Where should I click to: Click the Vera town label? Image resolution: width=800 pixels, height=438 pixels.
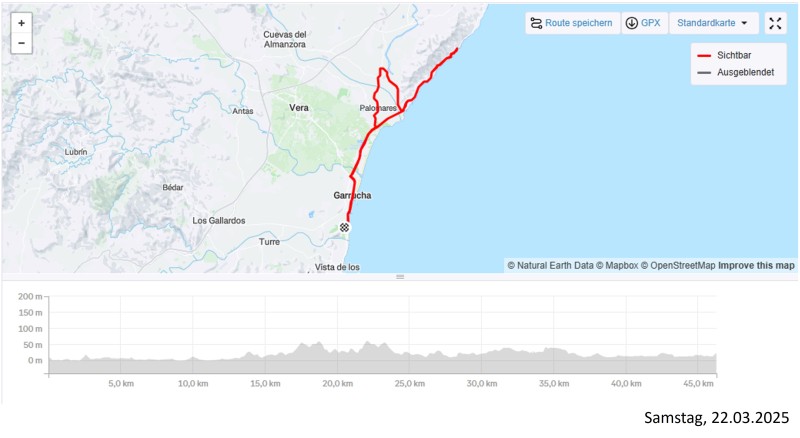298,107
